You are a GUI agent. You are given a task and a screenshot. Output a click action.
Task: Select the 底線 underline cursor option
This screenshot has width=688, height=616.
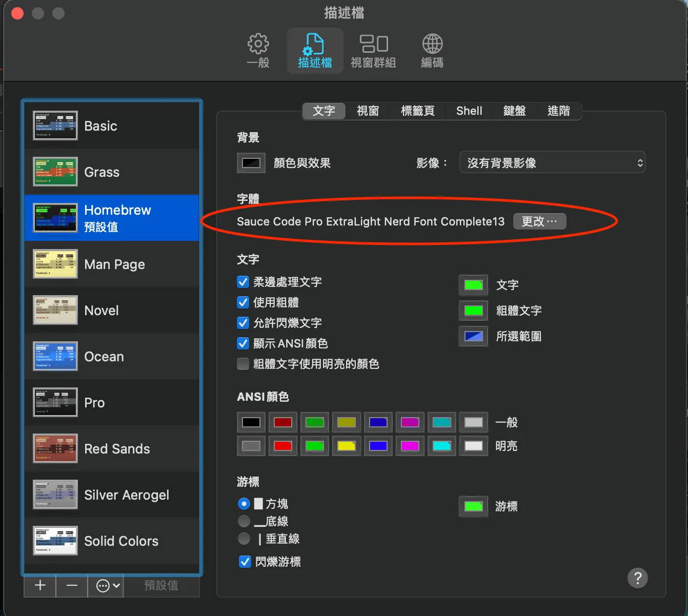pyautogui.click(x=244, y=522)
